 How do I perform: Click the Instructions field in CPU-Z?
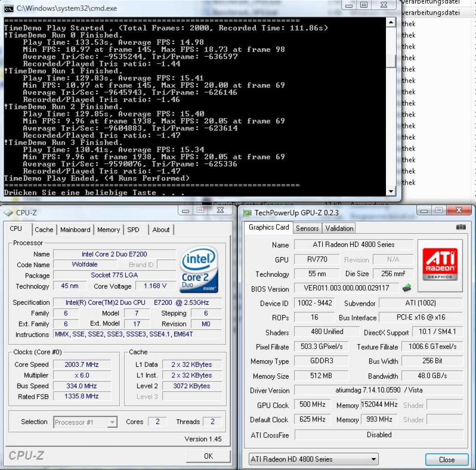click(x=137, y=335)
